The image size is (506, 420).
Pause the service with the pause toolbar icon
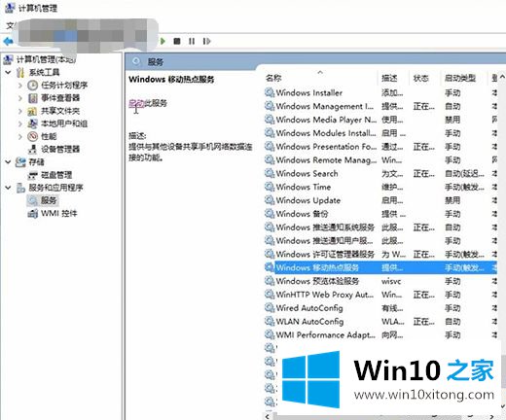pyautogui.click(x=192, y=41)
